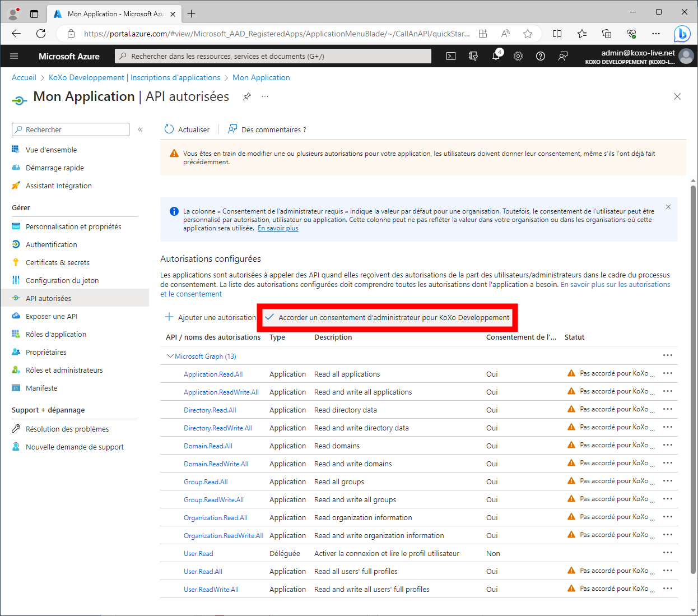Click the Accueil breadcrumb link
Screen dimensions: 698x616
click(24, 77)
